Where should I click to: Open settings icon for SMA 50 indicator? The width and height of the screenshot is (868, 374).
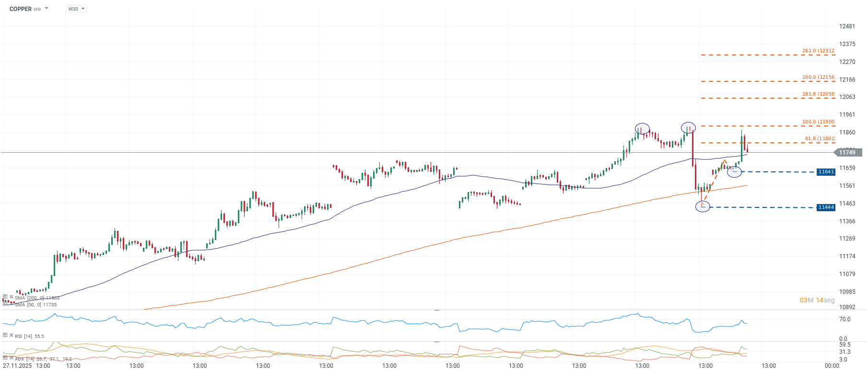coord(5,303)
